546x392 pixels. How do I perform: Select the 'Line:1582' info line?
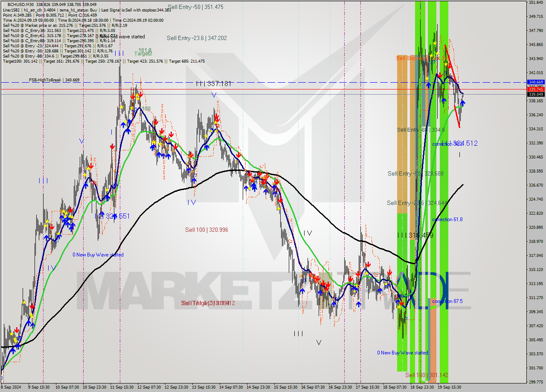[87, 10]
